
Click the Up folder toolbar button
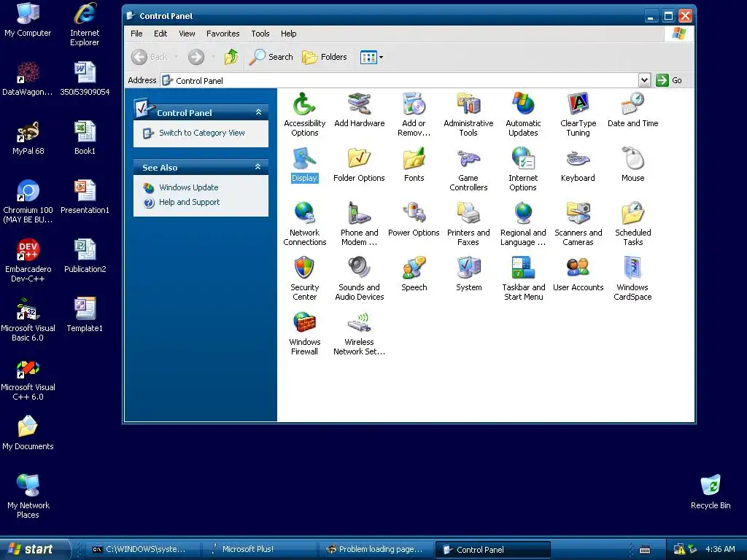[231, 57]
